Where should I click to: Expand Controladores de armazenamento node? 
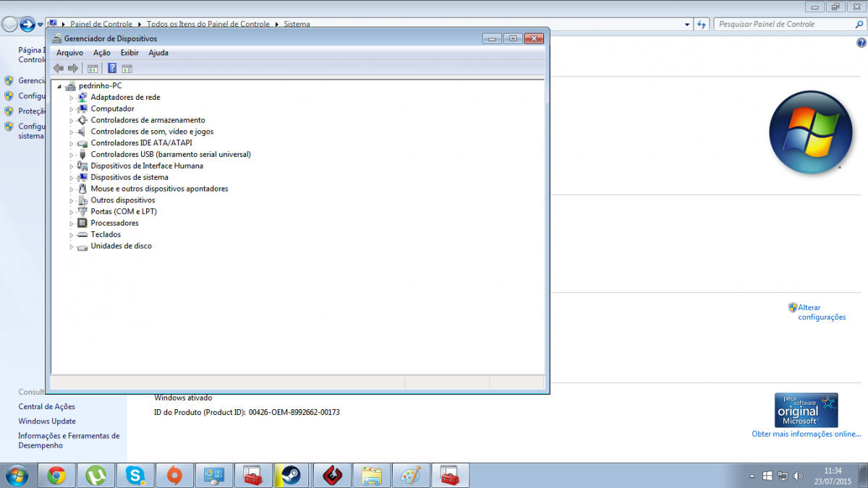[72, 120]
